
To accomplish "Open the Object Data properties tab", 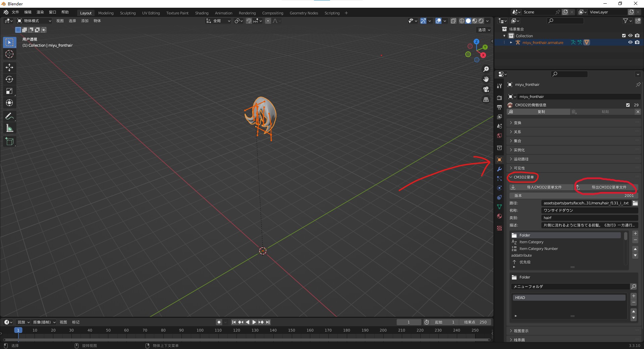I will coord(499,207).
